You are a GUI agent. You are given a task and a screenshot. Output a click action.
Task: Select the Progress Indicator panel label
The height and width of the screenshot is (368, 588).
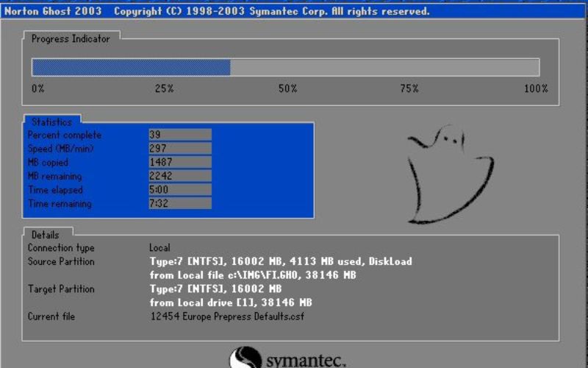[x=71, y=39]
